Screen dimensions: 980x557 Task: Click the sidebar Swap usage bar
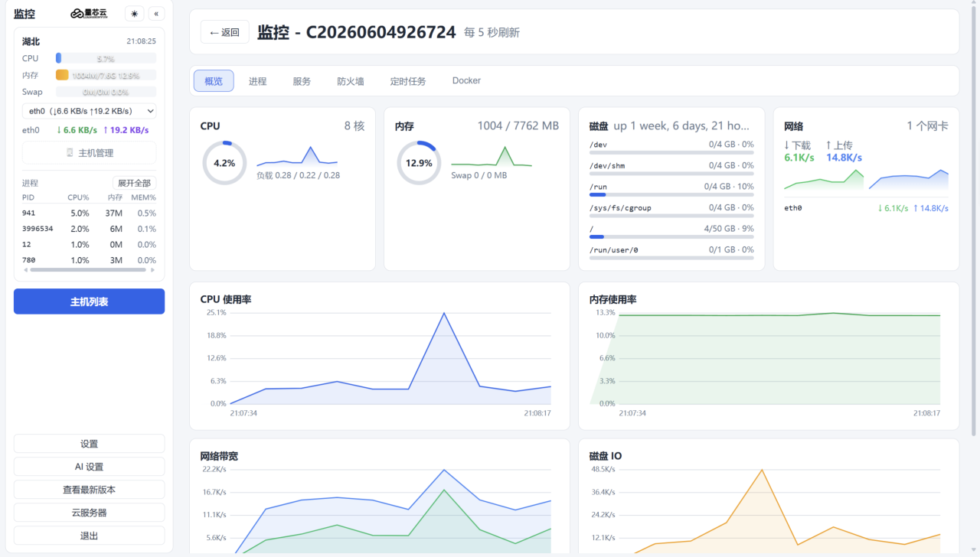pos(106,92)
